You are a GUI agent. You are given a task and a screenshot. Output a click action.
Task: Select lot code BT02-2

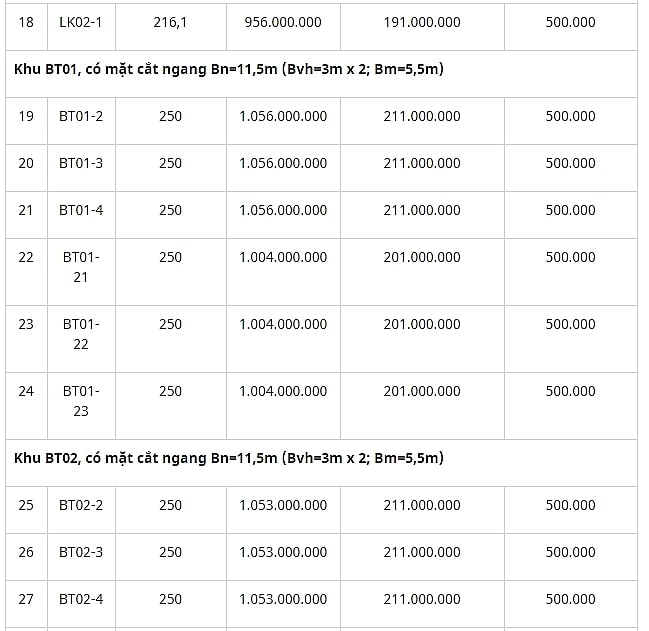[81, 505]
